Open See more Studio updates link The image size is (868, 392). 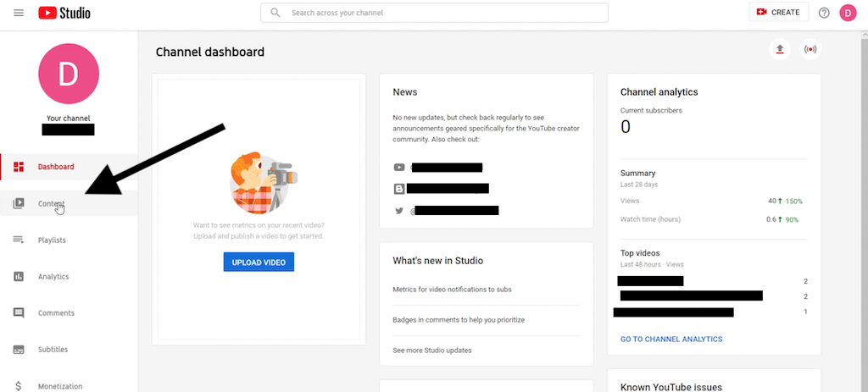432,350
